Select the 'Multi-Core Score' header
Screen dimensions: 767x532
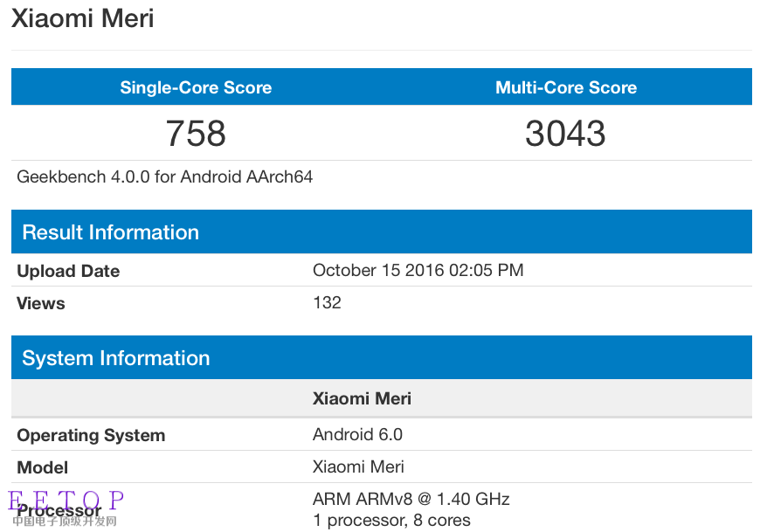coord(566,87)
